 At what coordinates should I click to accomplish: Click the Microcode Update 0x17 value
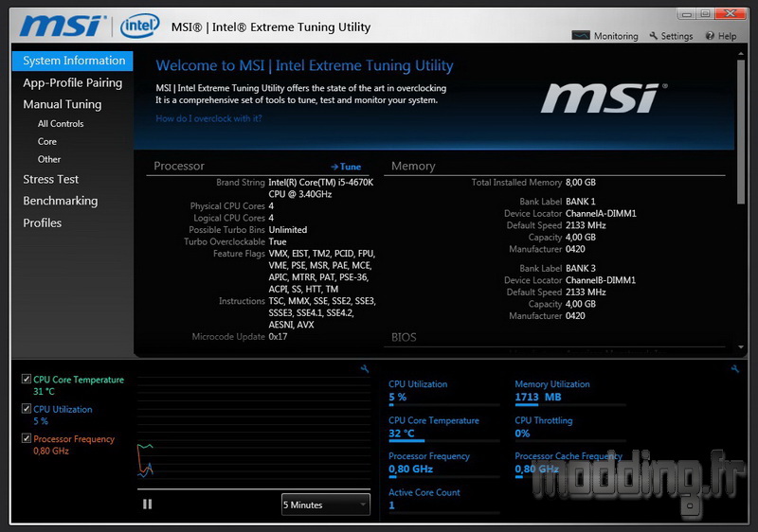coord(278,336)
